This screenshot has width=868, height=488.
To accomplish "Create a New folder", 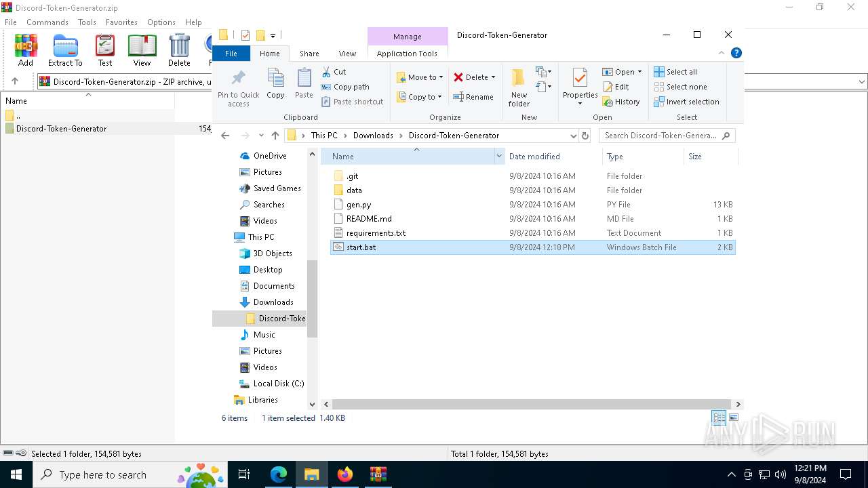I will 519,87.
